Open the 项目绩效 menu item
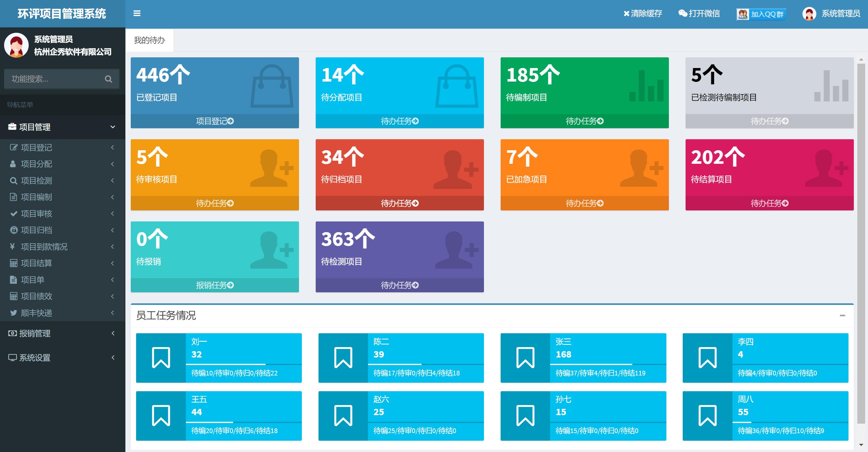The image size is (868, 452). click(63, 296)
